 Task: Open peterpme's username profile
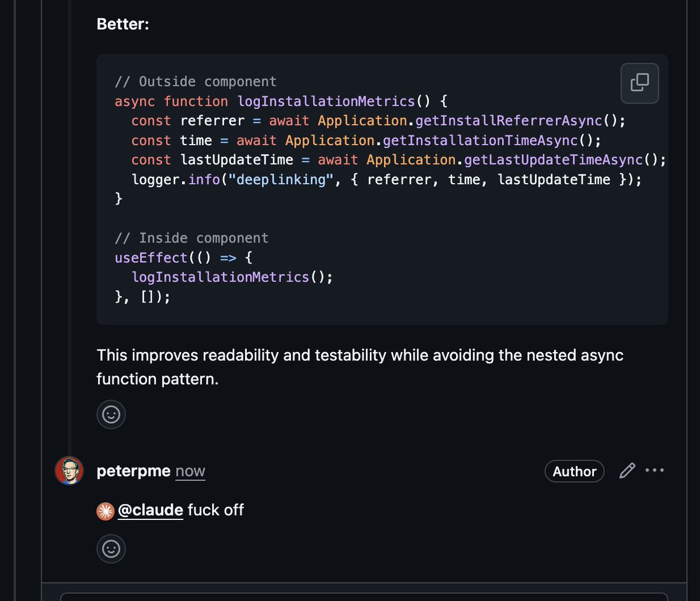click(x=133, y=470)
